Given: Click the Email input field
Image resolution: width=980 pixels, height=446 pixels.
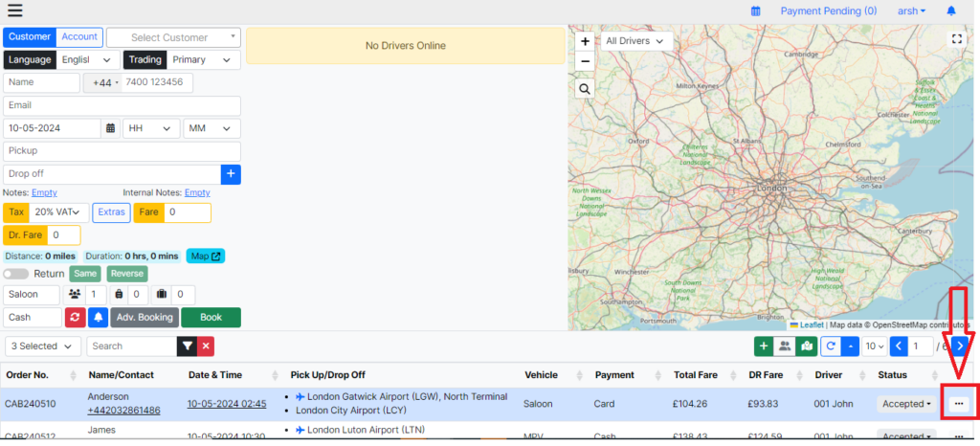Looking at the screenshot, I should tap(122, 105).
